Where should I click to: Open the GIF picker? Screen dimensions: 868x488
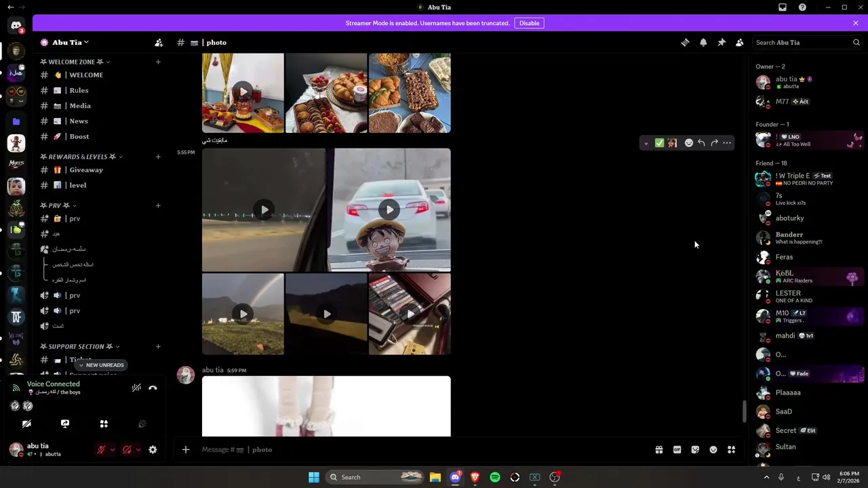point(677,449)
